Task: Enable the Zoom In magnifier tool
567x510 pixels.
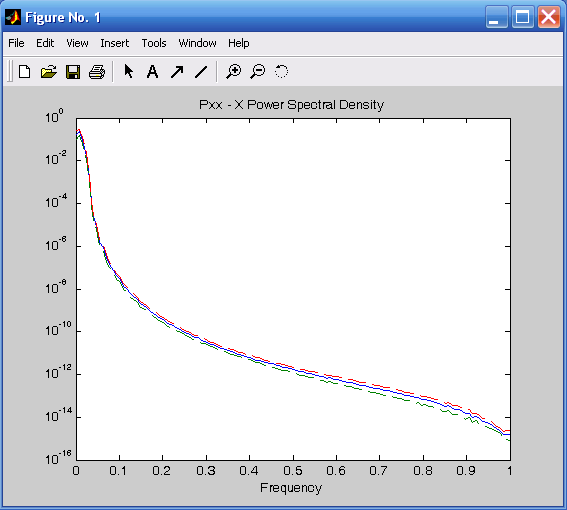Action: 234,71
